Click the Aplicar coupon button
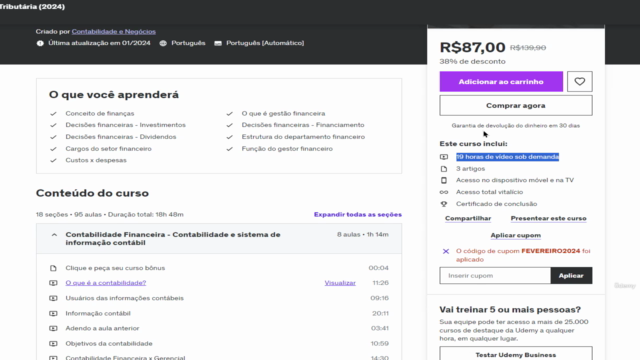Screen dimensions: 640x360 tap(571, 276)
